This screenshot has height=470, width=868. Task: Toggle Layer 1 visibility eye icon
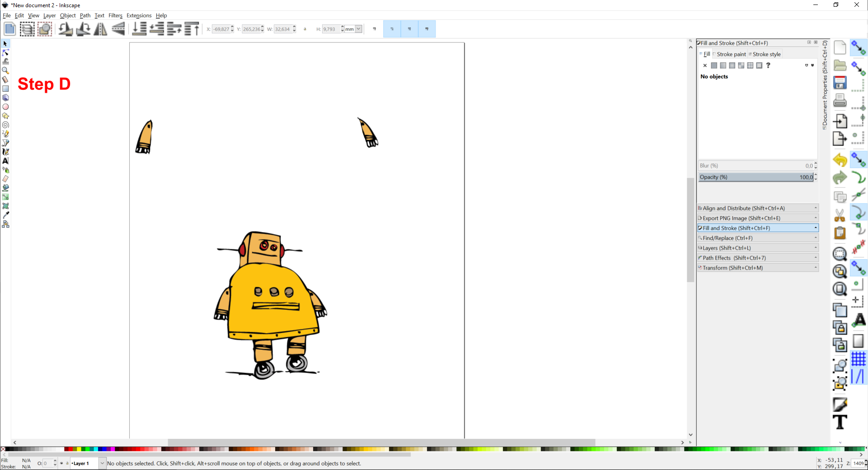point(61,463)
